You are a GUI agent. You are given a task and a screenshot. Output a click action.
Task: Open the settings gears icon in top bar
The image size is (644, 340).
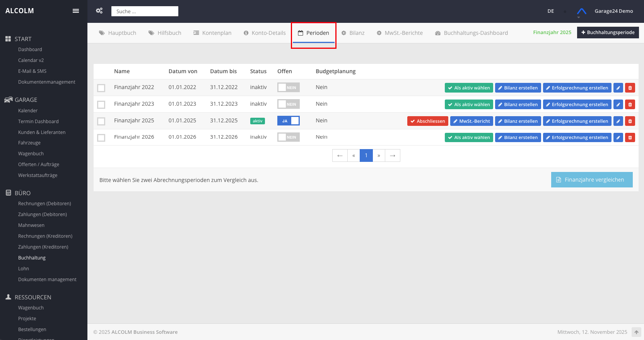[x=99, y=11]
